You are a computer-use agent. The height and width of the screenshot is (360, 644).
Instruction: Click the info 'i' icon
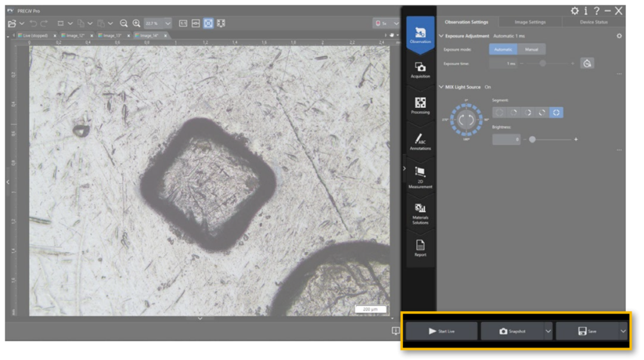[586, 11]
